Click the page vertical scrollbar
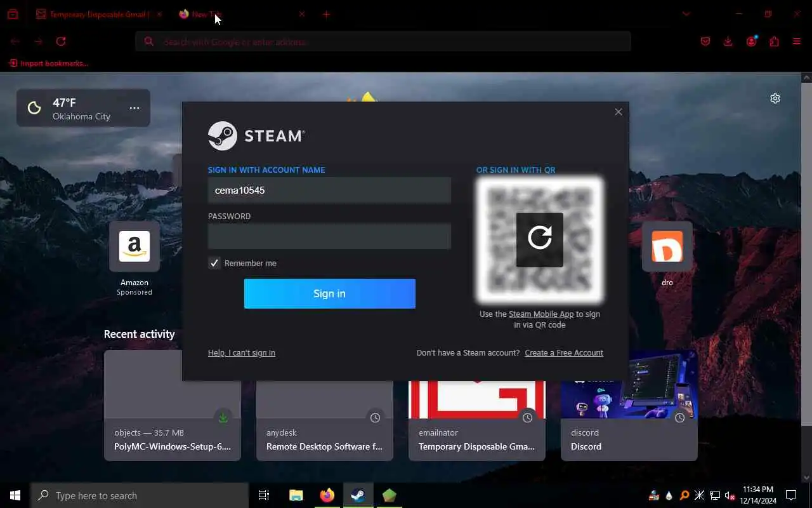The height and width of the screenshot is (508, 812). pos(807,254)
